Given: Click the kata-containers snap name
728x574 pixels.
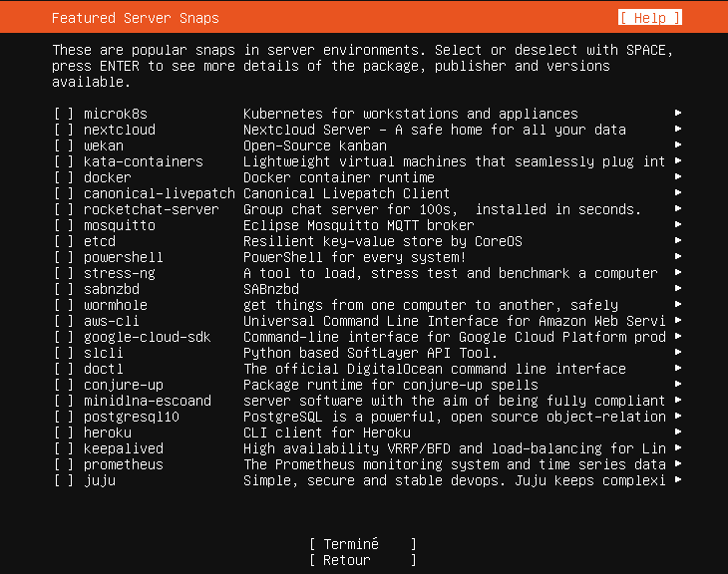Looking at the screenshot, I should tap(144, 161).
